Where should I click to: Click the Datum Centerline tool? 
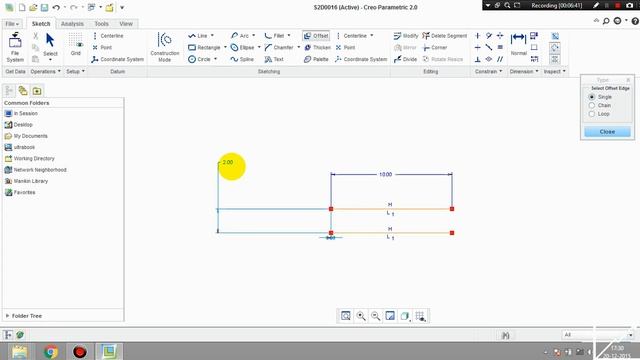click(x=108, y=36)
